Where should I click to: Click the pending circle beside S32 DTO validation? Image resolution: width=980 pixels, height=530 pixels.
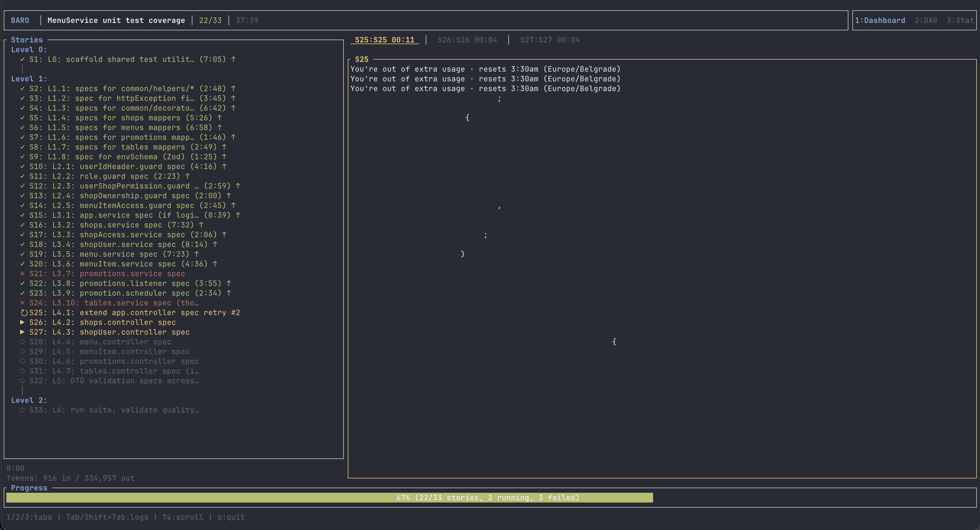coord(22,381)
